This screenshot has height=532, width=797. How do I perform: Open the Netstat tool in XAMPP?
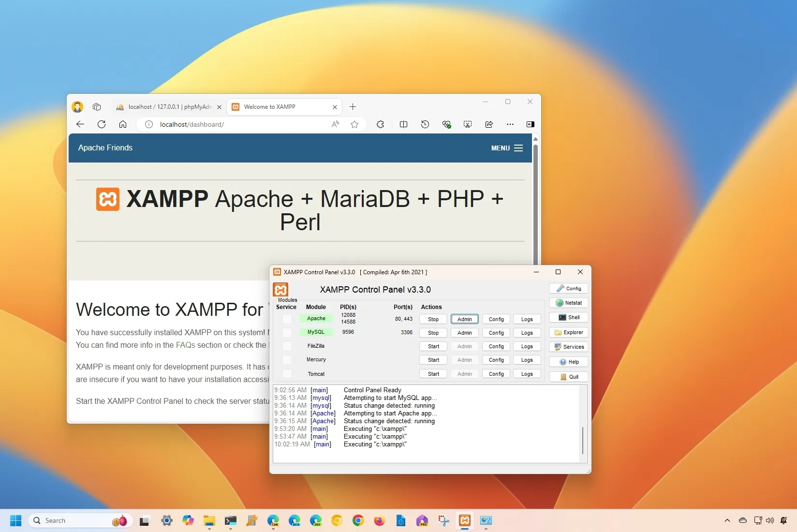click(x=568, y=302)
